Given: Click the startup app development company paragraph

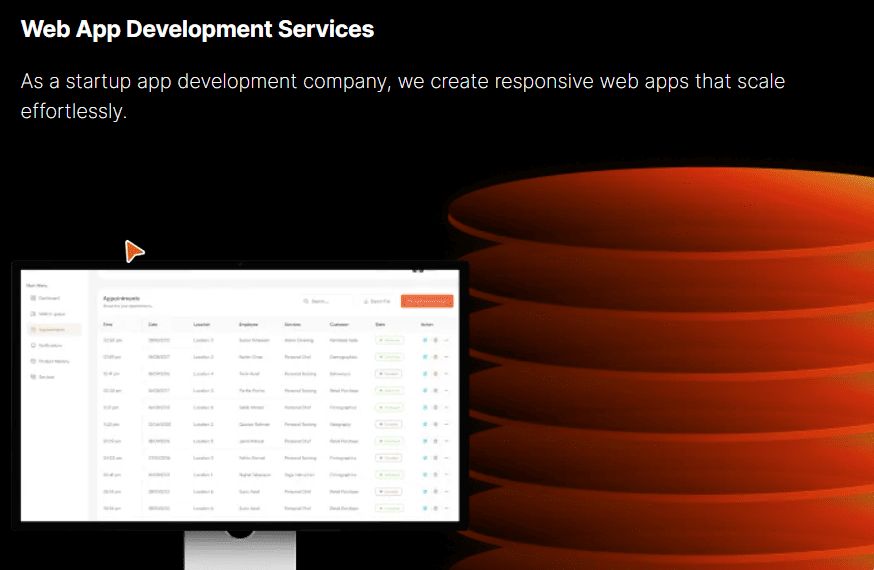Looking at the screenshot, I should pyautogui.click(x=402, y=96).
